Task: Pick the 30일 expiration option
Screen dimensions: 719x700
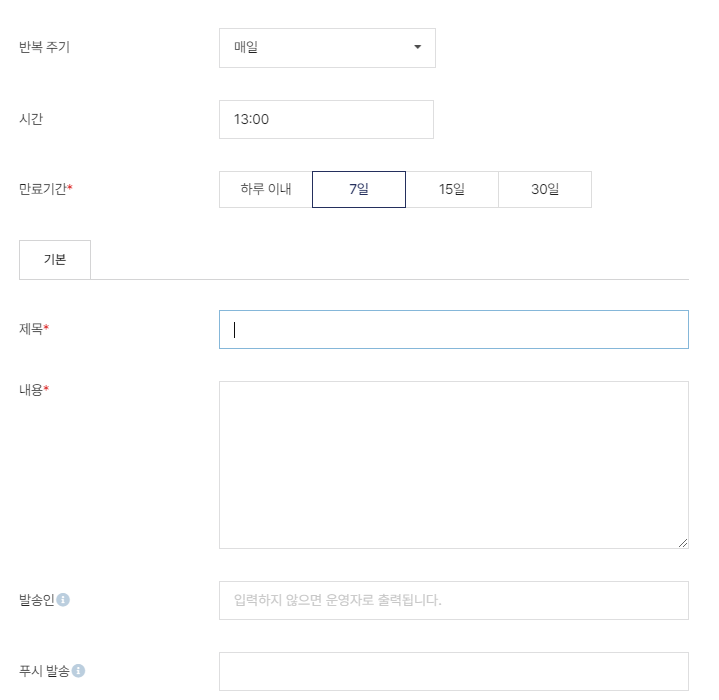Action: [545, 189]
